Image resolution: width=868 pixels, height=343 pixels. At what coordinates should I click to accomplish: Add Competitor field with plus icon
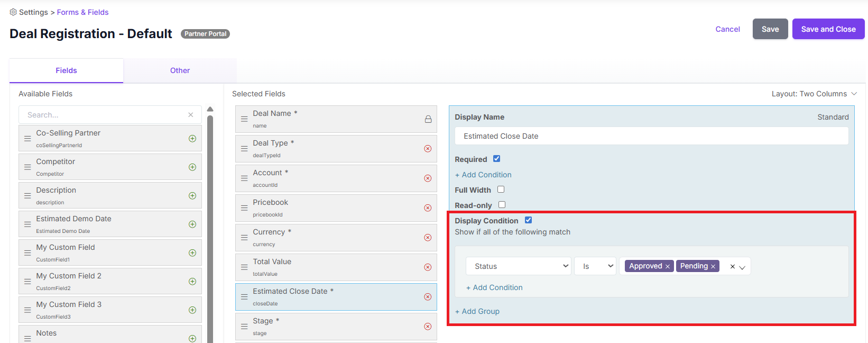tap(192, 167)
